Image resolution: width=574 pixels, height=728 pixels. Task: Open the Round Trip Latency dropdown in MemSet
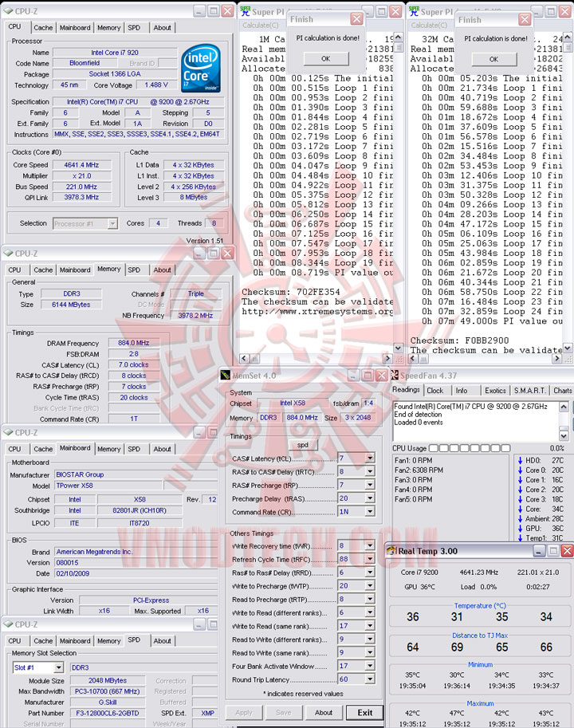click(x=370, y=679)
